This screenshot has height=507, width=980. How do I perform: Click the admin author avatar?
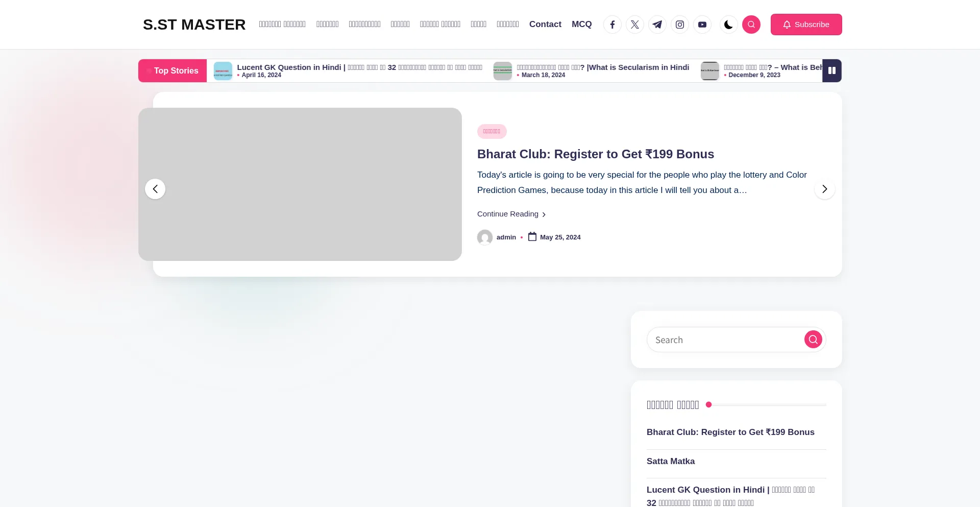tap(485, 237)
